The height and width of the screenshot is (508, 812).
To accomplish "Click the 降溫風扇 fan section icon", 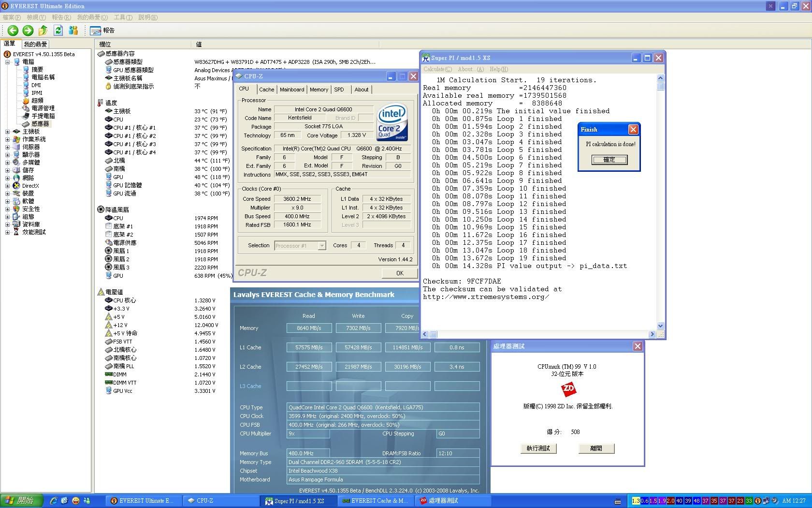I will pyautogui.click(x=101, y=209).
